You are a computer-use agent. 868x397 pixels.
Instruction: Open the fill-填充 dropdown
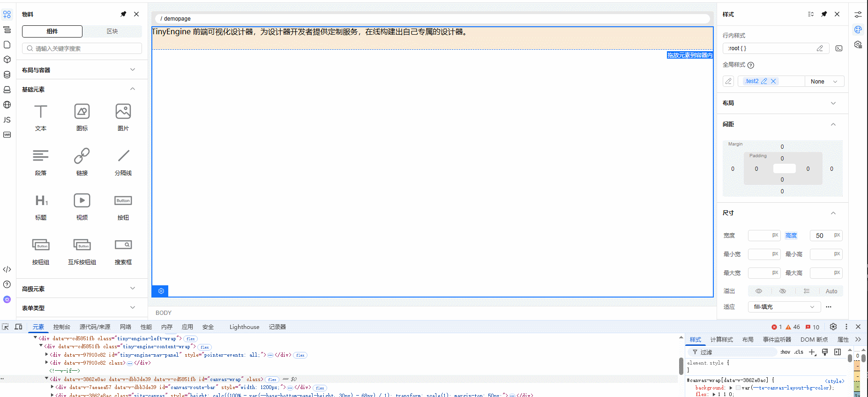(784, 307)
